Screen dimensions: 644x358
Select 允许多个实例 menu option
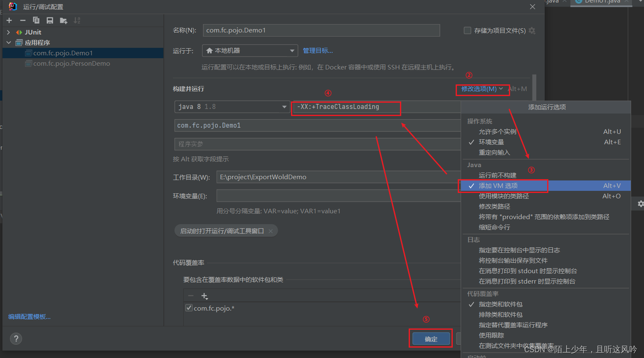click(546, 132)
